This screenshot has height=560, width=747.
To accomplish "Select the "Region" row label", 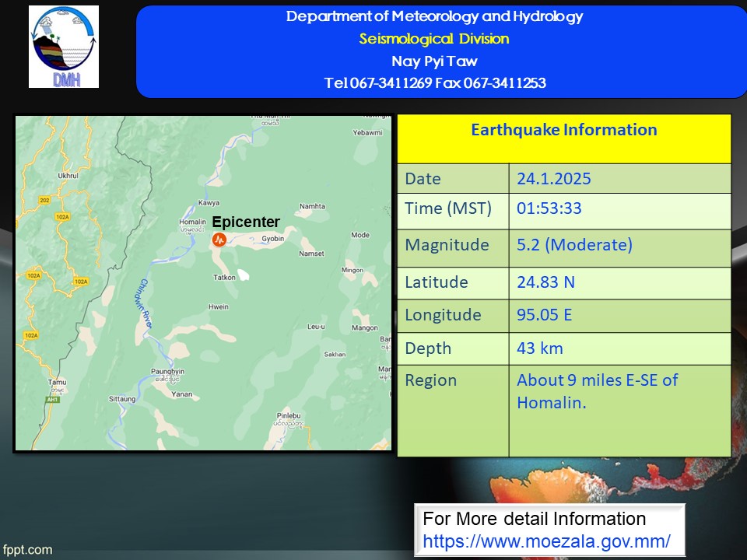I will (430, 380).
